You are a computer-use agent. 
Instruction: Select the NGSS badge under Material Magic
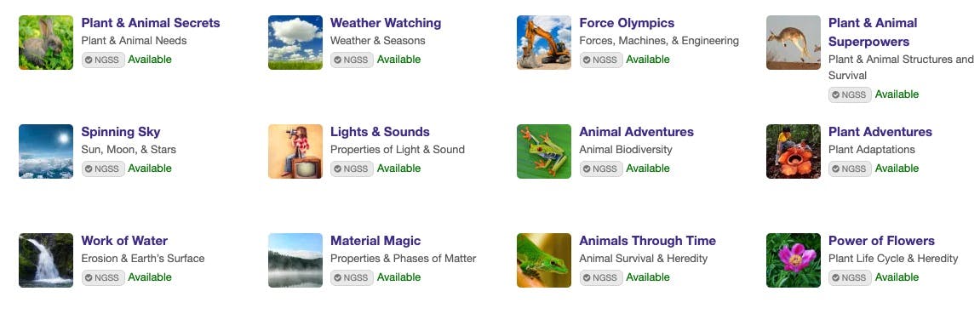[x=352, y=277]
